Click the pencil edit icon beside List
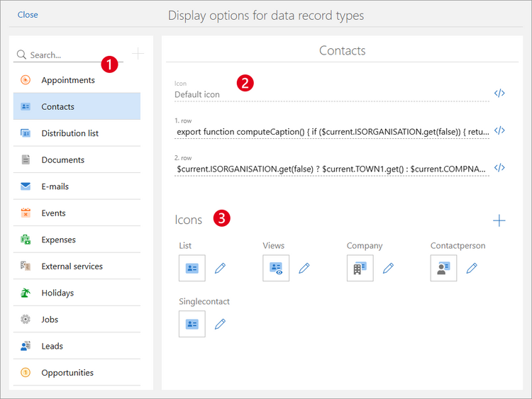The width and height of the screenshot is (532, 399). pos(220,268)
